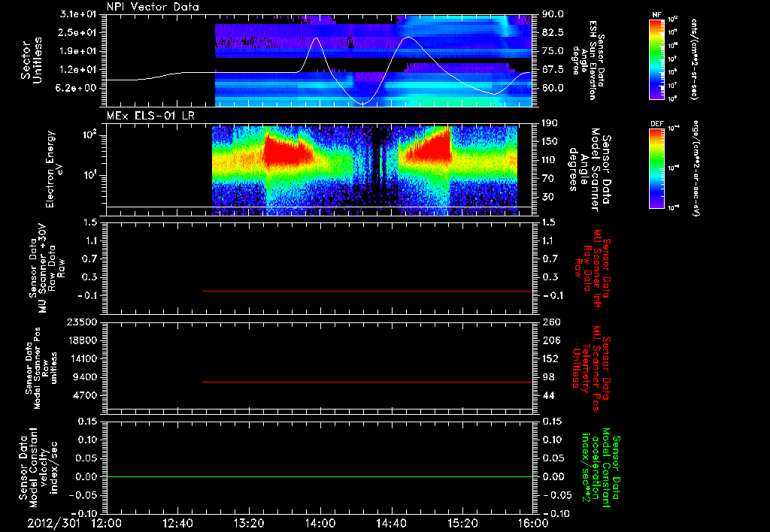Click the 13:20 time axis label
The width and height of the screenshot is (770, 532).
click(249, 523)
